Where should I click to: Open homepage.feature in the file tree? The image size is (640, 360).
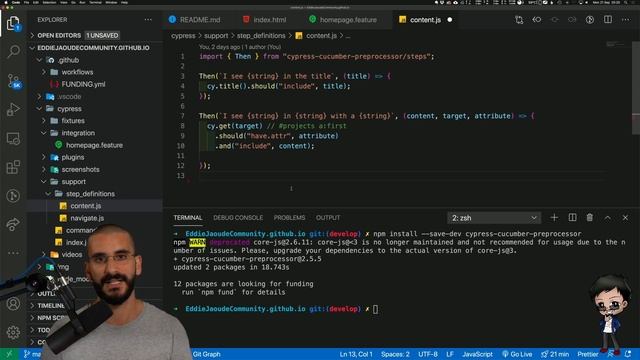click(x=94, y=145)
